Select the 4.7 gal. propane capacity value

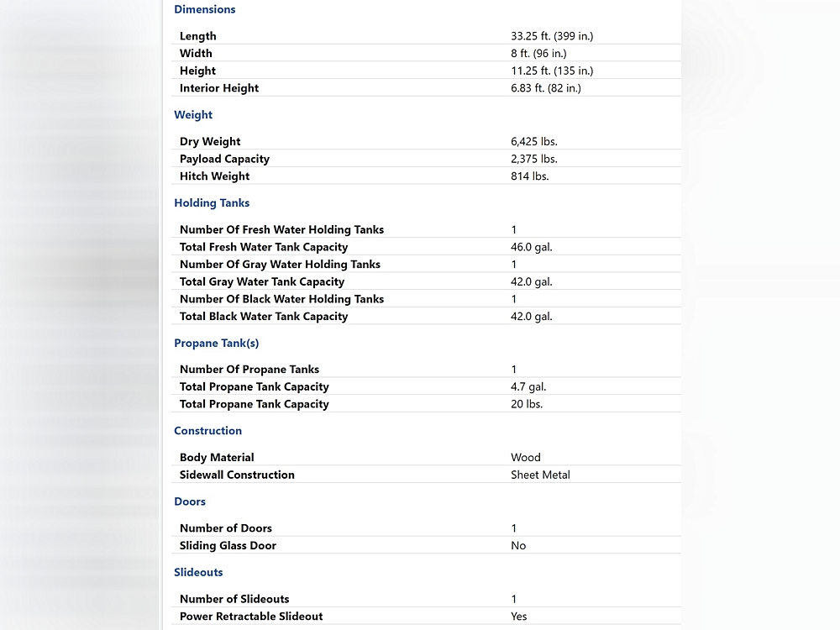point(528,387)
